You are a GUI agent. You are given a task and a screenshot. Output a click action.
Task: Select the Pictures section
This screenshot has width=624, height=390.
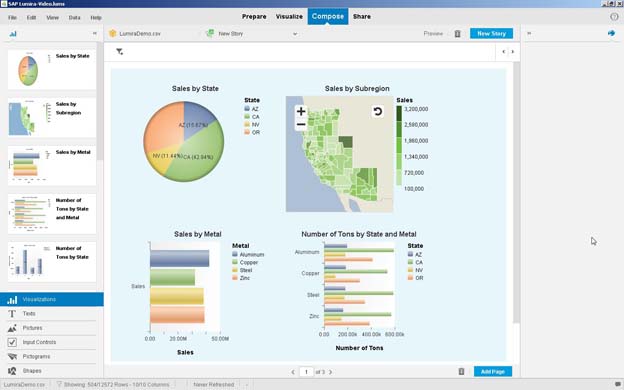click(52, 328)
